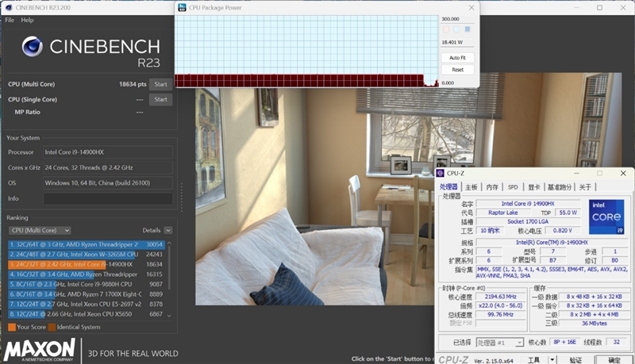Switch to the 关于 tab in CPU-Z
Viewport: 635px width, 364px height.
(x=585, y=187)
